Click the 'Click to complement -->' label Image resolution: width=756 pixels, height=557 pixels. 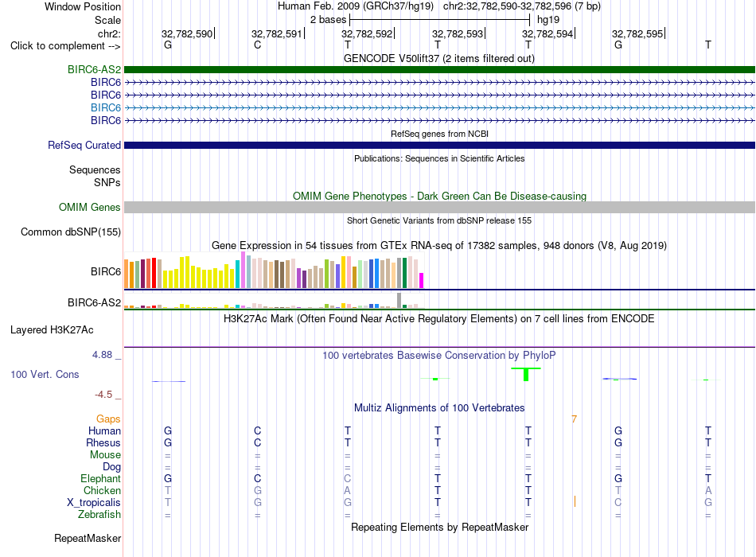pos(65,46)
